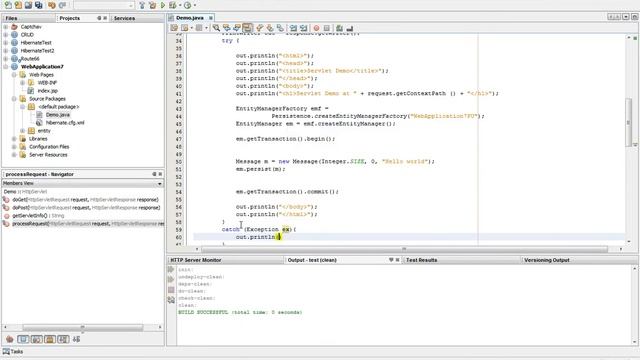This screenshot has width=640, height=360.
Task: Click the Debug Project icon
Action: point(173,5)
